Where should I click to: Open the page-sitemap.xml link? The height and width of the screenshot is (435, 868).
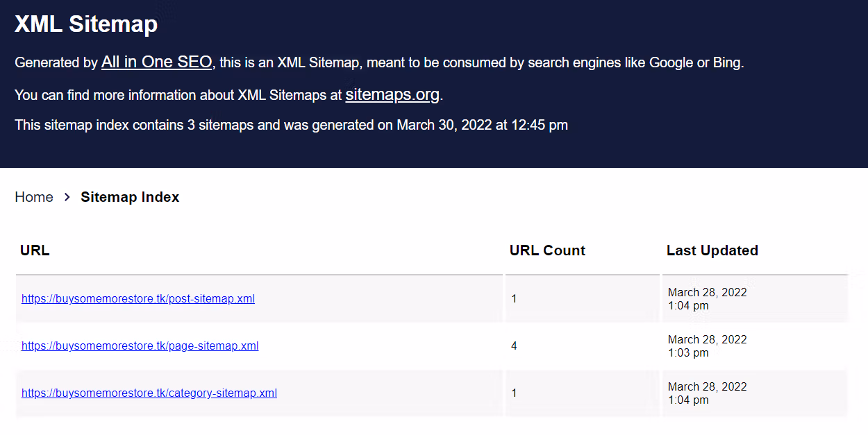[139, 346]
